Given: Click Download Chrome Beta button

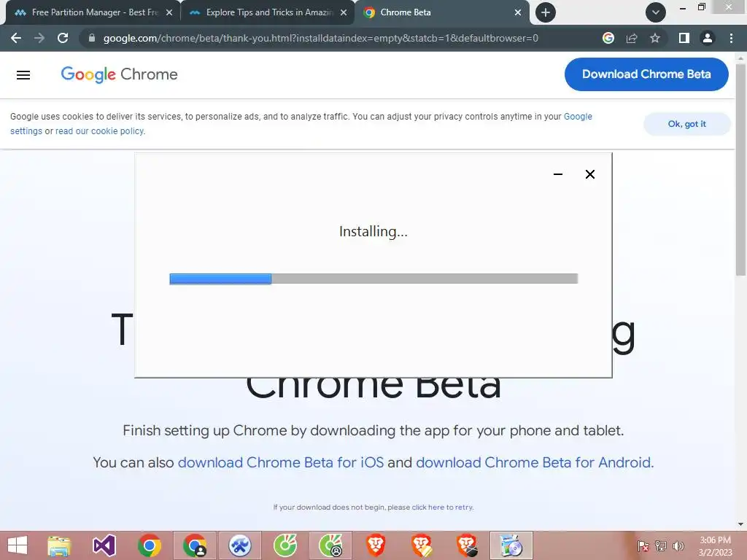Looking at the screenshot, I should (x=646, y=74).
